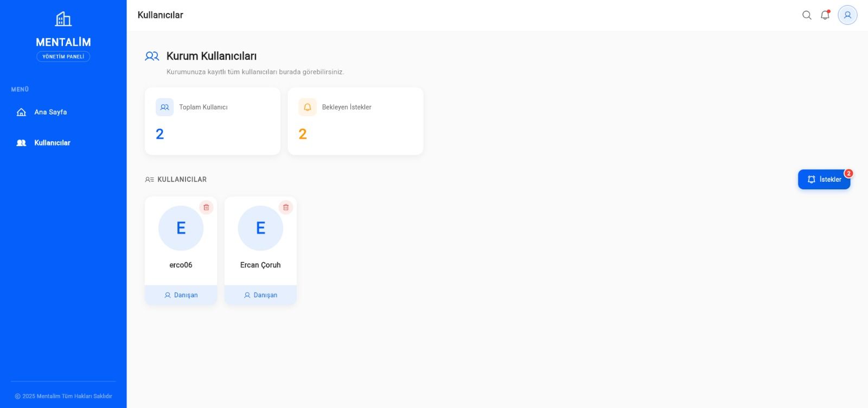Click the orange pending requests count 2

coord(303,134)
